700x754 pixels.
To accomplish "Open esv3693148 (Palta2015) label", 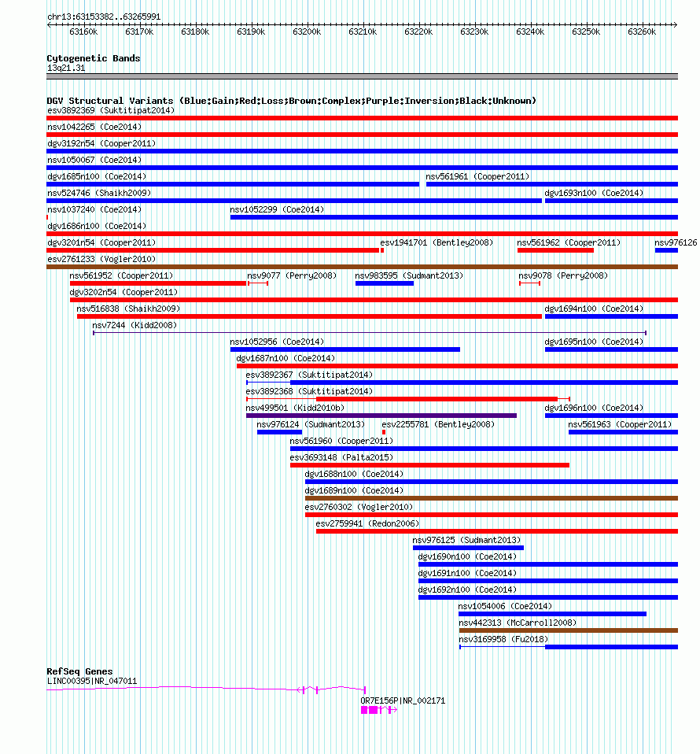I will tap(341, 457).
